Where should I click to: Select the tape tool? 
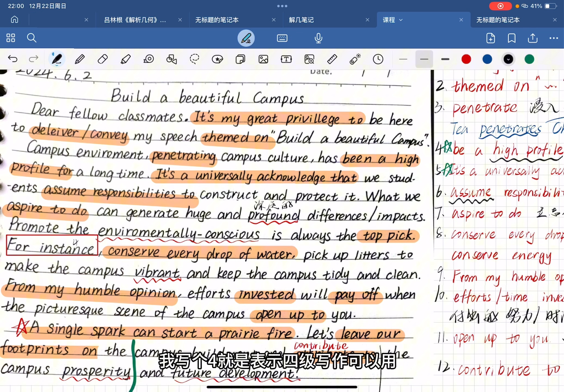pyautogui.click(x=149, y=59)
